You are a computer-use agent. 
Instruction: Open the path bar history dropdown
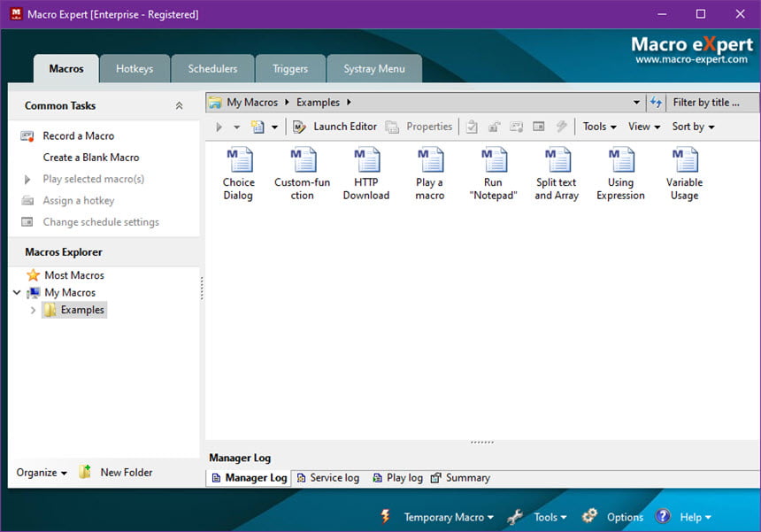coord(636,103)
